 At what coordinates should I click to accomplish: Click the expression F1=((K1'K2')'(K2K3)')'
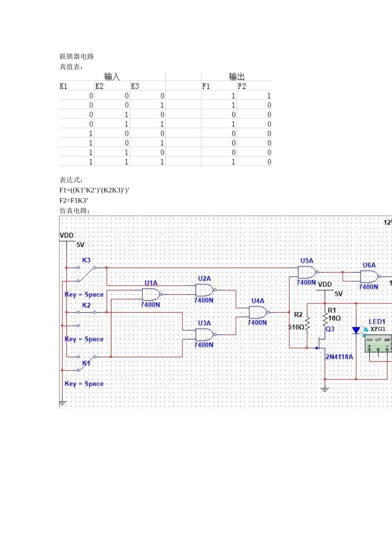[94, 190]
